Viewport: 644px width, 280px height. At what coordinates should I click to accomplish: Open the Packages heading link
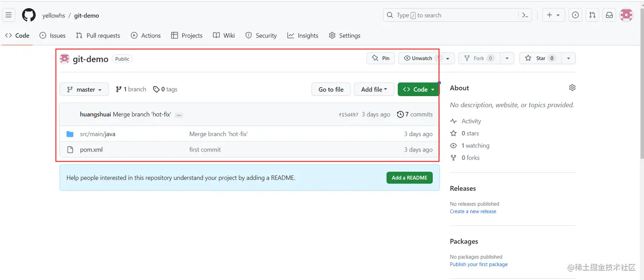click(x=464, y=241)
